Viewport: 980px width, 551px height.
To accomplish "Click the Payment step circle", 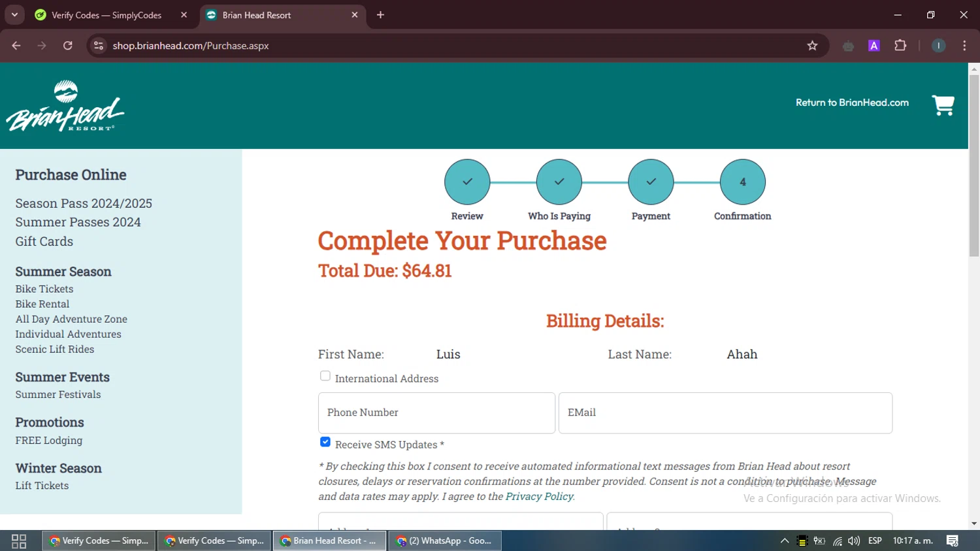I will coord(651,182).
